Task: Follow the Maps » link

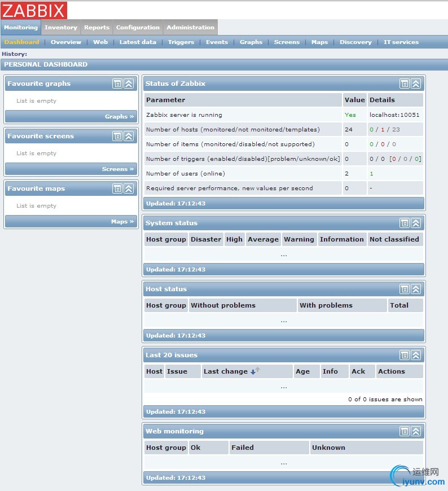Action: click(122, 221)
